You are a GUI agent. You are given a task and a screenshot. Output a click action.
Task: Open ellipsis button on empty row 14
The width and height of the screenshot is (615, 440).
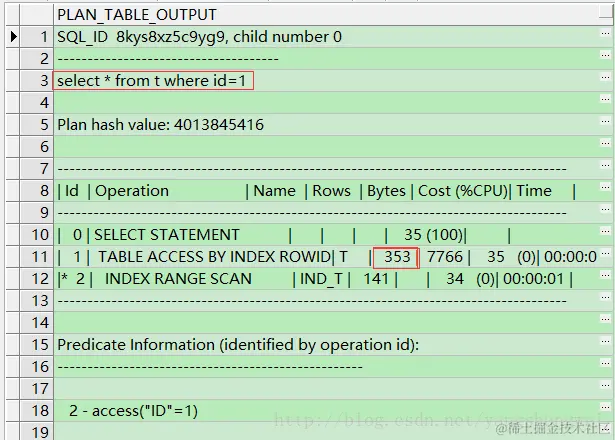(x=605, y=319)
